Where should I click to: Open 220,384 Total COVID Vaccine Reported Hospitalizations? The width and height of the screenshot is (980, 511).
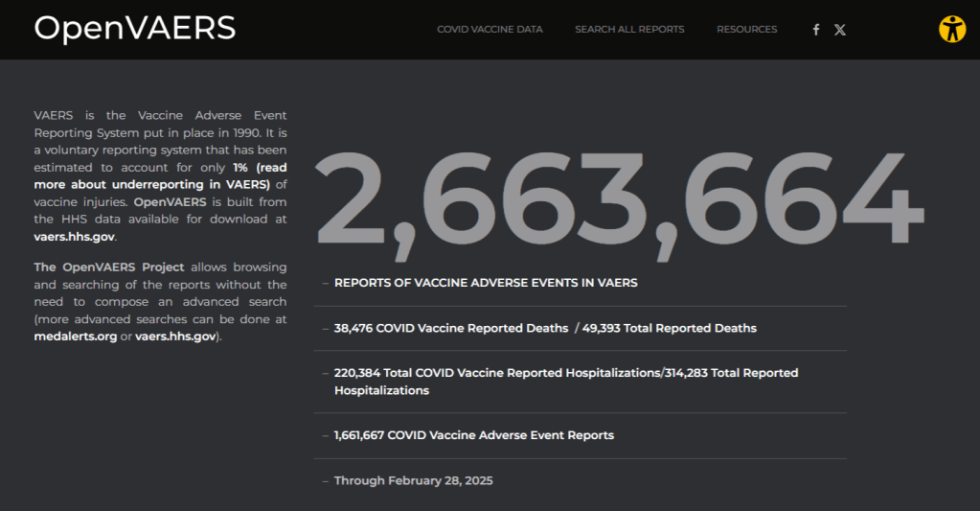click(x=496, y=372)
